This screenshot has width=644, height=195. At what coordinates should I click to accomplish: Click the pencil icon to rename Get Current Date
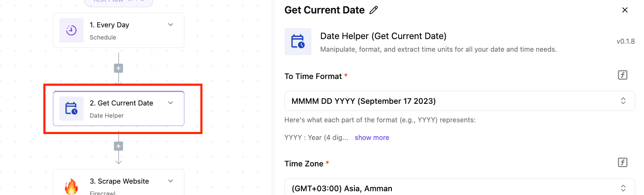point(373,10)
